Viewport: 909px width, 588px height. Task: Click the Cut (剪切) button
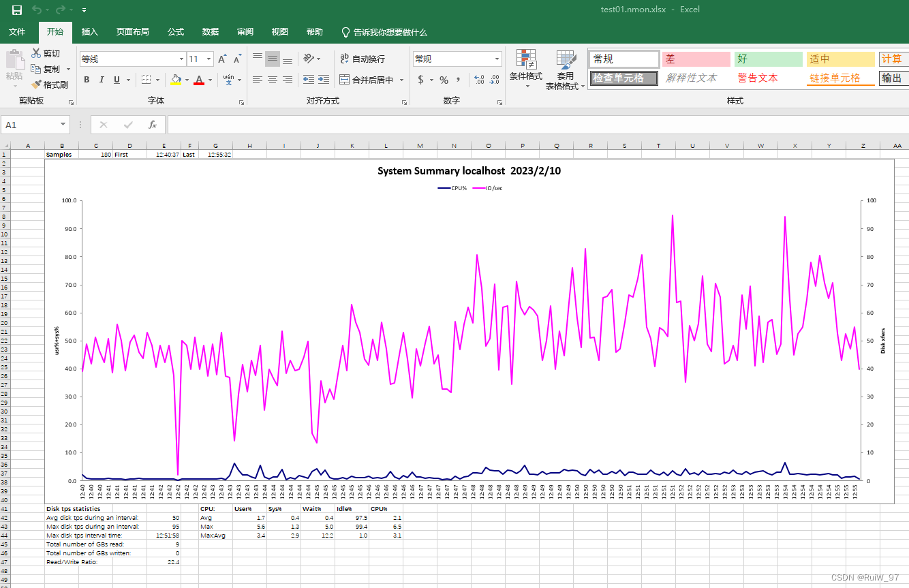(46, 53)
